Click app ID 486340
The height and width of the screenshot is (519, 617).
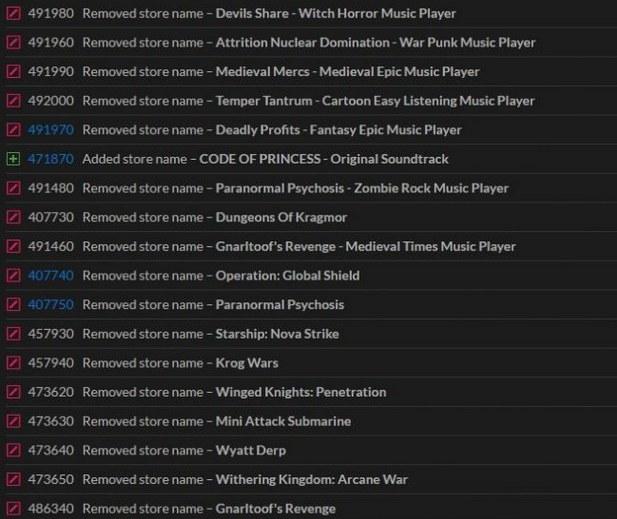point(51,508)
